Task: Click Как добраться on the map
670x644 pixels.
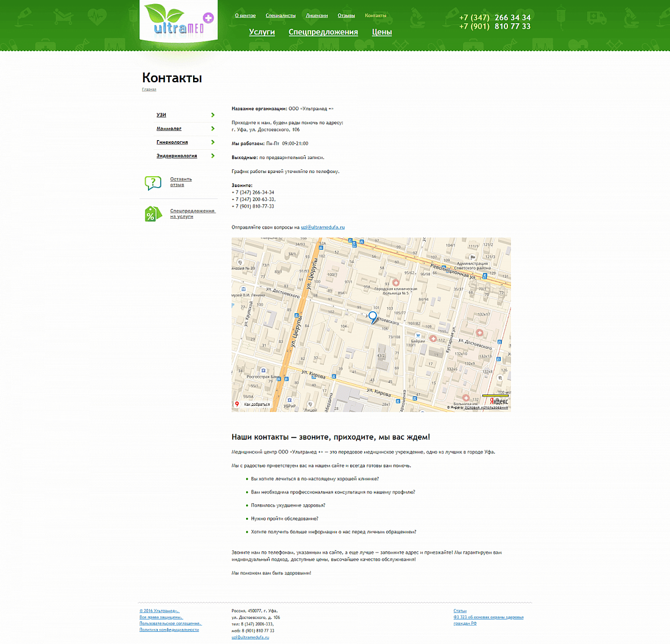Action: click(x=257, y=405)
